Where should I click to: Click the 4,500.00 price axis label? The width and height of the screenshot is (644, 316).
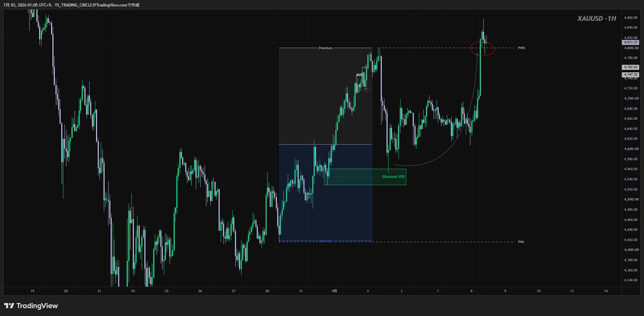click(631, 200)
